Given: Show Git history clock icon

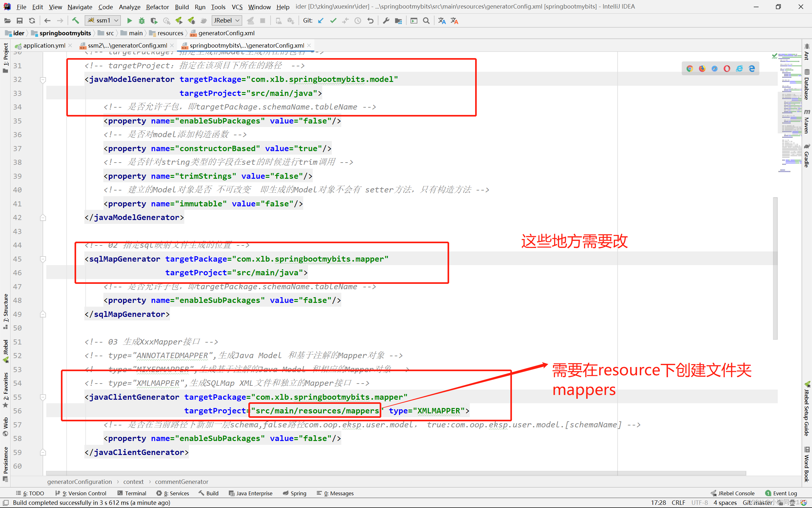Looking at the screenshot, I should [x=358, y=21].
